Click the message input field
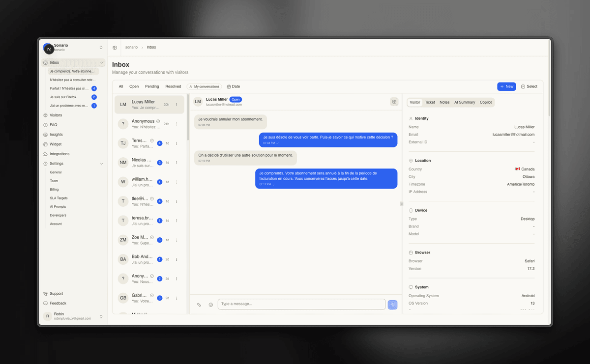 (301, 304)
